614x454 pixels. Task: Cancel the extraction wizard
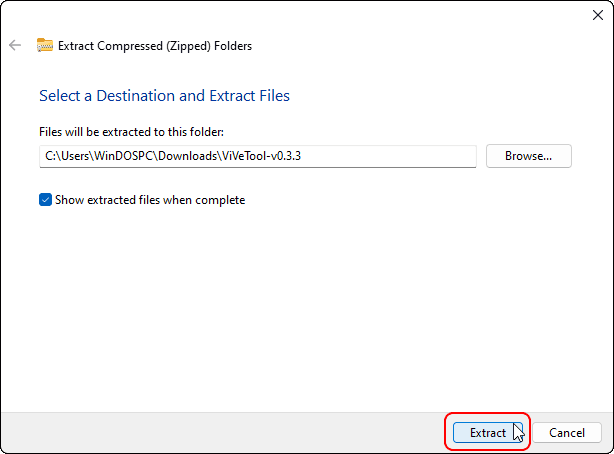point(566,433)
